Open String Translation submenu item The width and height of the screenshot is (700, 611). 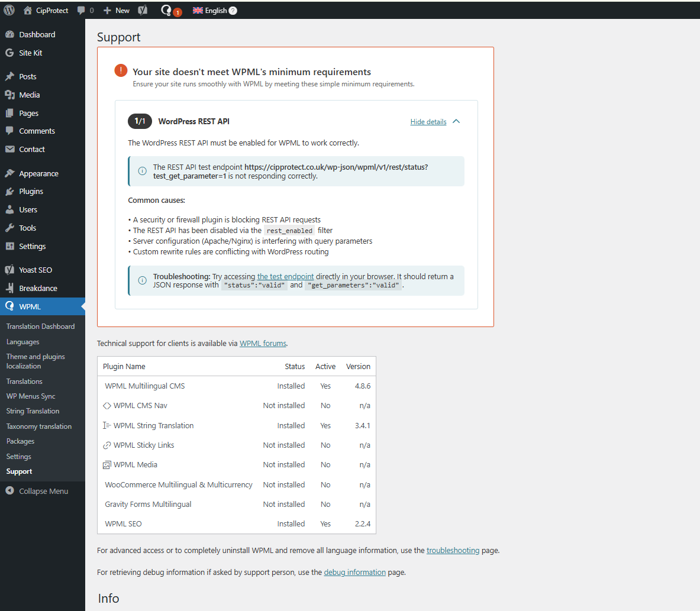pyautogui.click(x=33, y=411)
